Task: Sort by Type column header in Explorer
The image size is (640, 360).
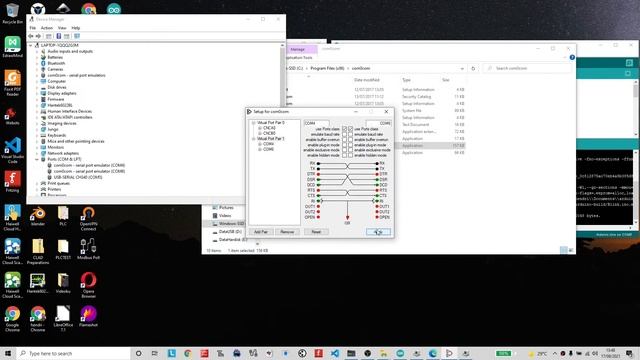Action: 406,80
